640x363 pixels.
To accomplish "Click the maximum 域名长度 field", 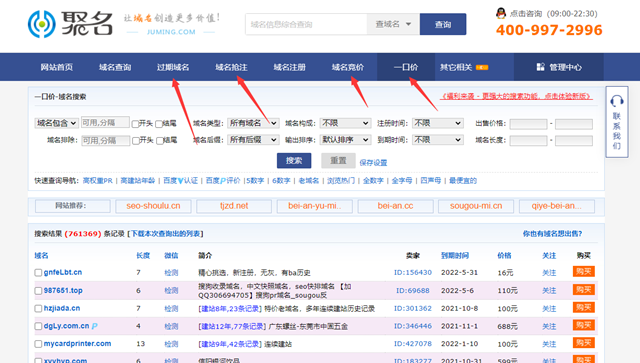I will 574,141.
